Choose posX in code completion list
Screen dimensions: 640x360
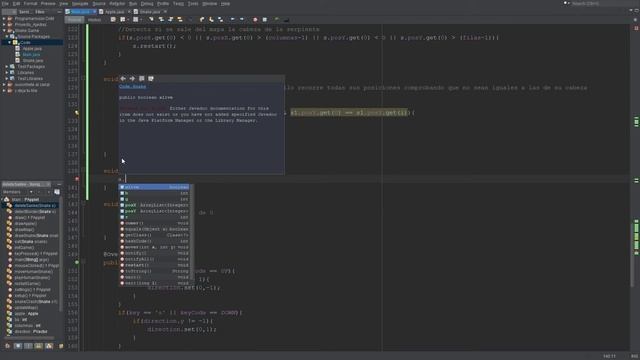tap(154, 205)
